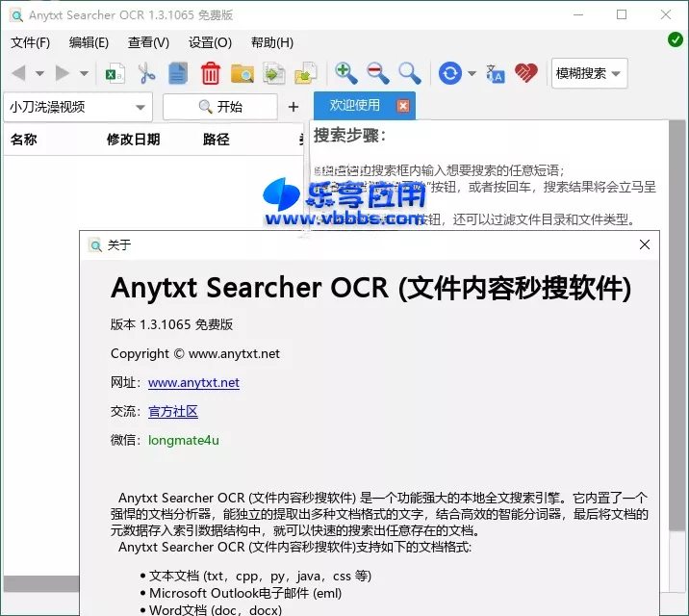
Task: Click the 版本 1.3.1065 免费版 text
Action: tap(172, 324)
